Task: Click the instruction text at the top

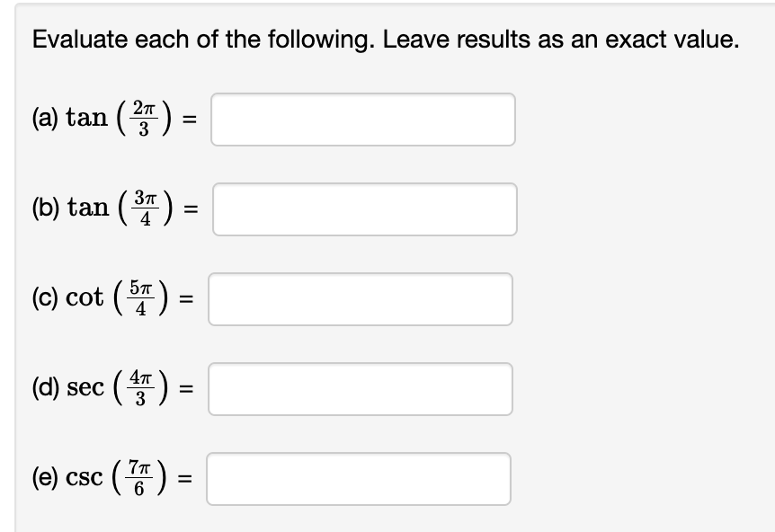Action: [385, 39]
